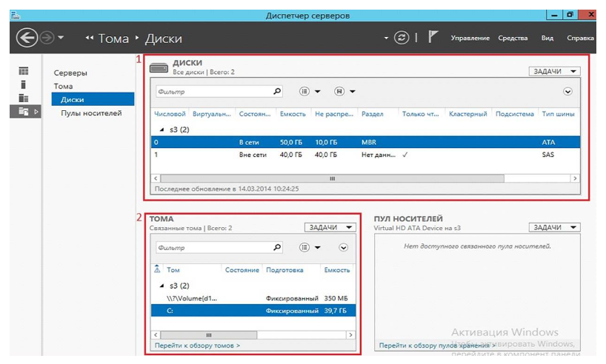Select Пулы носителей in navigation pane

[91, 113]
